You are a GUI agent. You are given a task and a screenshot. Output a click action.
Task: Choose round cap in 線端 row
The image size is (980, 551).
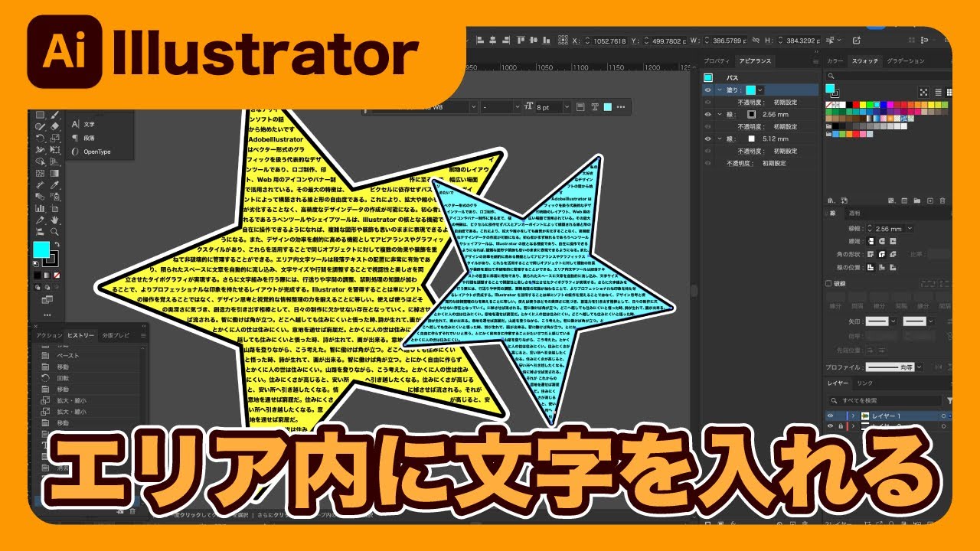[x=882, y=241]
